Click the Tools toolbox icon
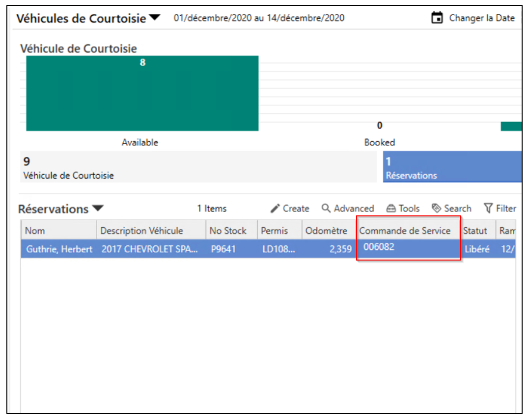Image resolution: width=529 pixels, height=420 pixels. 390,209
